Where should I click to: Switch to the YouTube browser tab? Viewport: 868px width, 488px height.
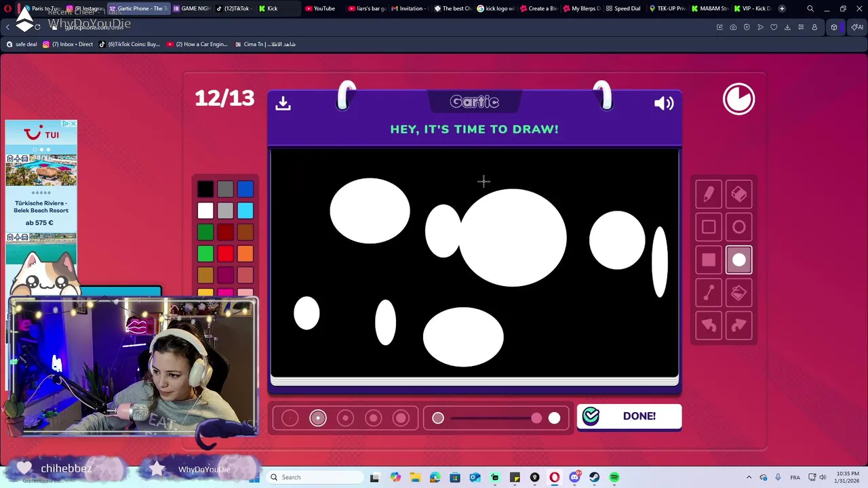[x=320, y=8]
